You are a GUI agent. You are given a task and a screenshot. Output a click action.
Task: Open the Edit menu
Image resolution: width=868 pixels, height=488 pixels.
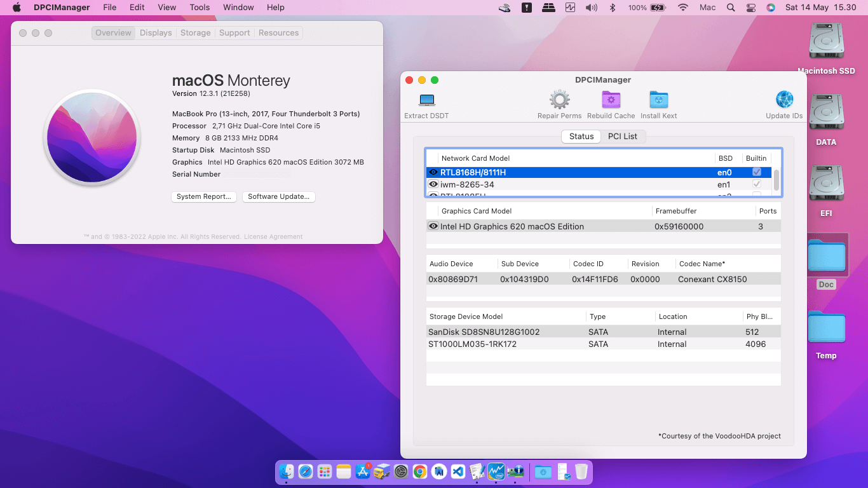click(x=137, y=8)
